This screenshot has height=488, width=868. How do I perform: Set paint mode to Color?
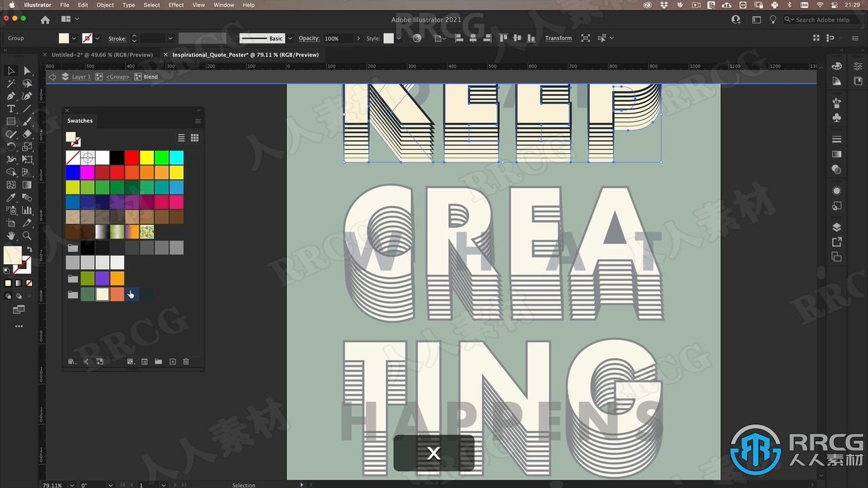point(7,283)
